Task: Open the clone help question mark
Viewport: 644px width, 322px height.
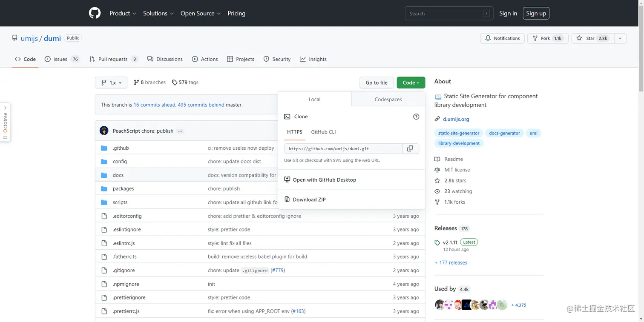Action: click(416, 117)
